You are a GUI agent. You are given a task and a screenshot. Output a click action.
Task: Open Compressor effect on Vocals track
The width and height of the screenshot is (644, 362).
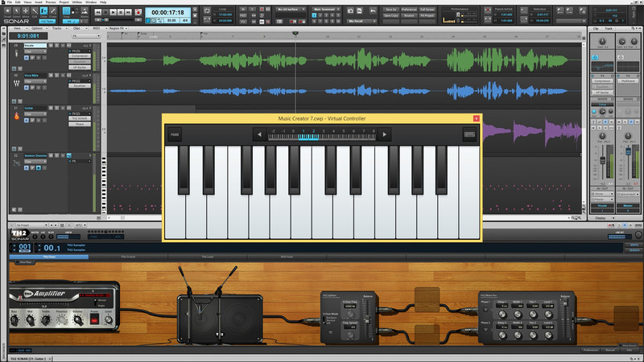pyautogui.click(x=80, y=56)
